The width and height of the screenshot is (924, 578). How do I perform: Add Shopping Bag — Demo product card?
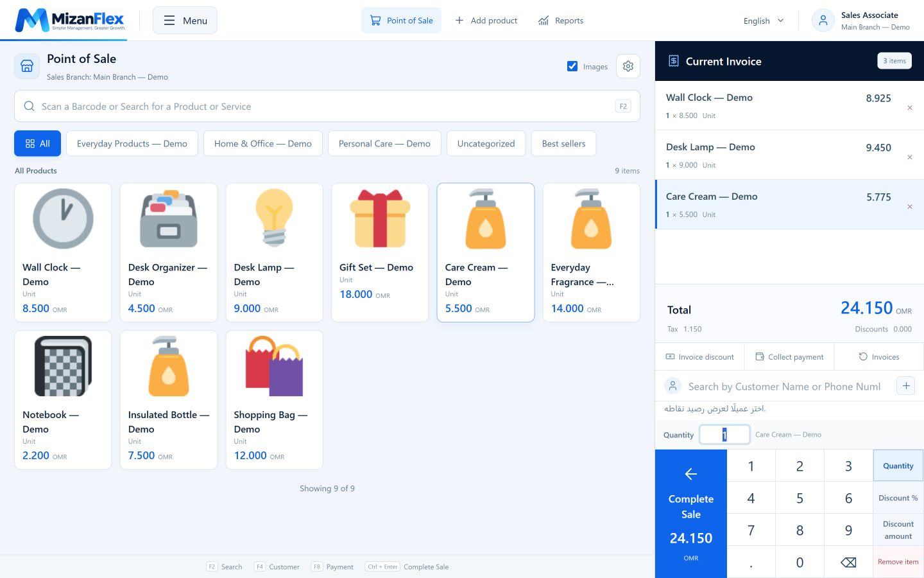point(275,400)
